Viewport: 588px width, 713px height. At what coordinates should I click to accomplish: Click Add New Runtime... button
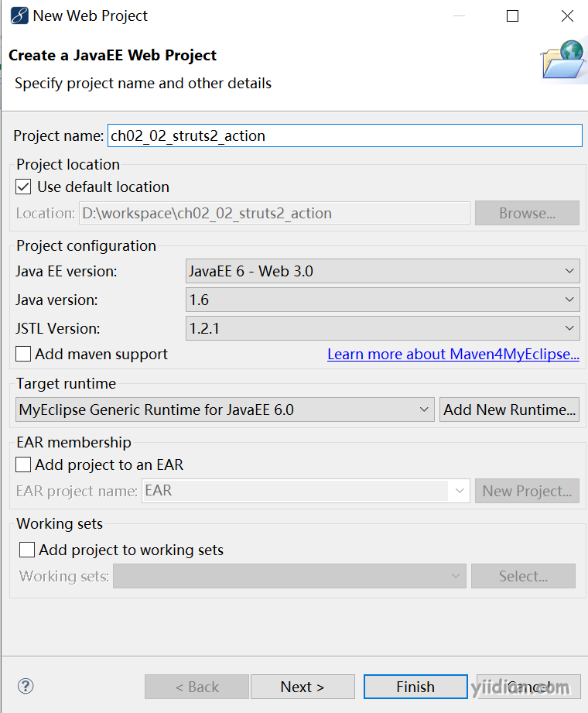509,410
